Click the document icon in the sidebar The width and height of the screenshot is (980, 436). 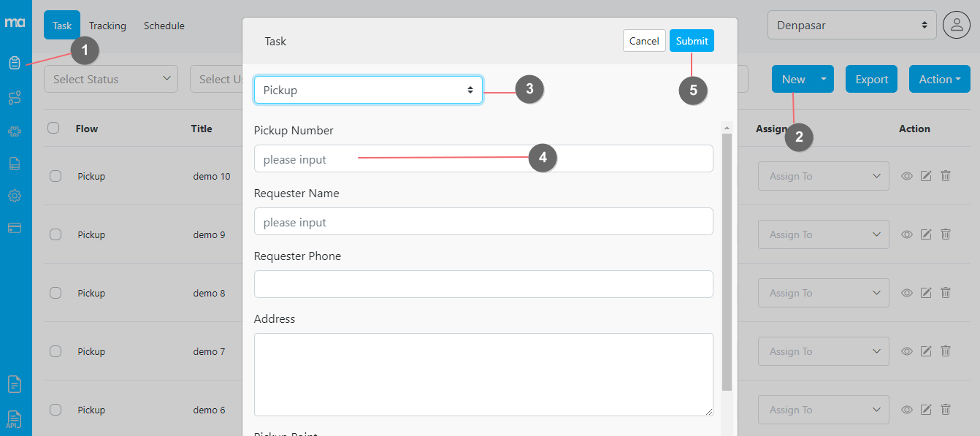pyautogui.click(x=15, y=163)
